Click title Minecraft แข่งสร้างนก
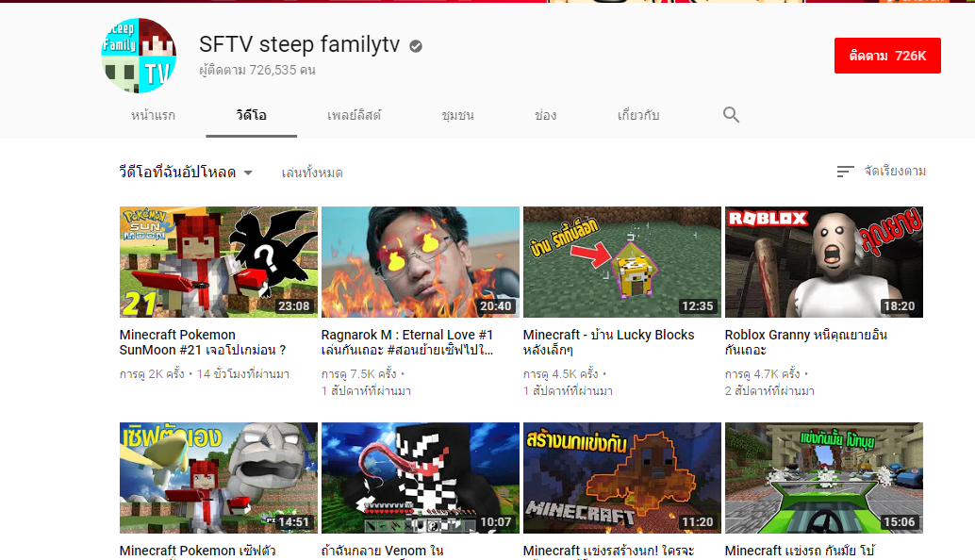 pos(609,551)
